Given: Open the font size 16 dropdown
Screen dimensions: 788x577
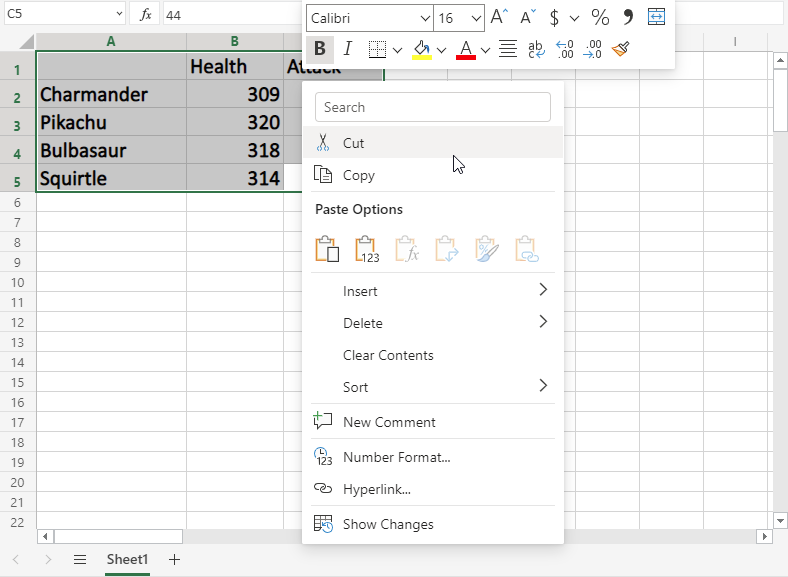Looking at the screenshot, I should tap(475, 18).
